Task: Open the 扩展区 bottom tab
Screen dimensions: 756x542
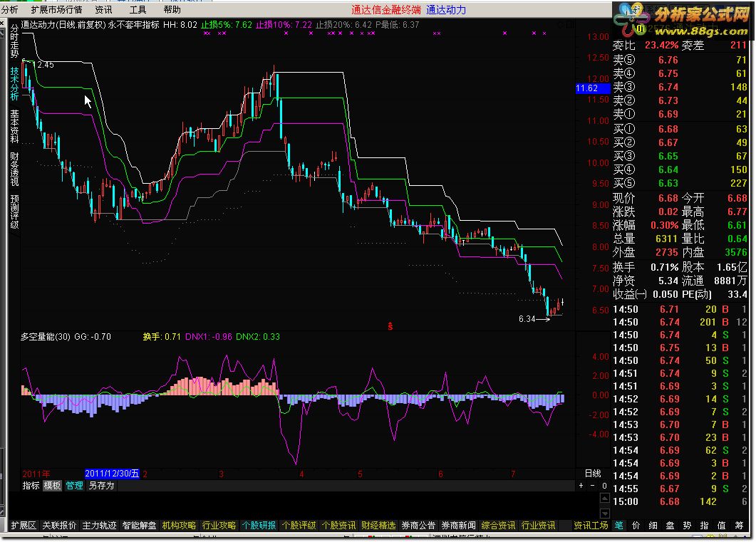Action: pos(23,525)
